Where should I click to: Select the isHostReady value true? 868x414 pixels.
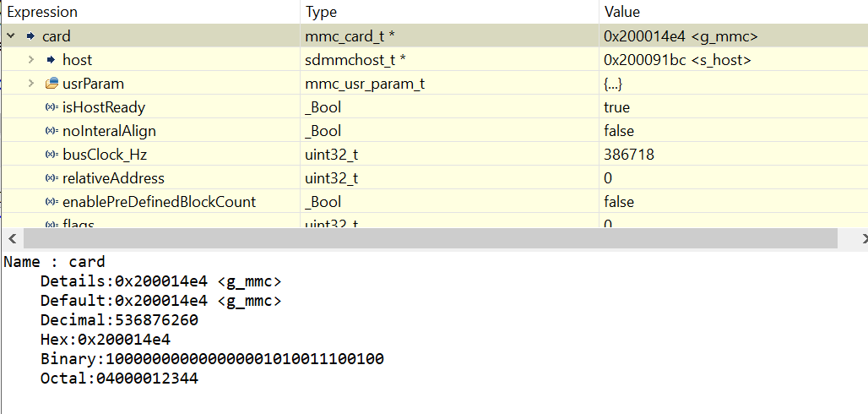pos(616,107)
